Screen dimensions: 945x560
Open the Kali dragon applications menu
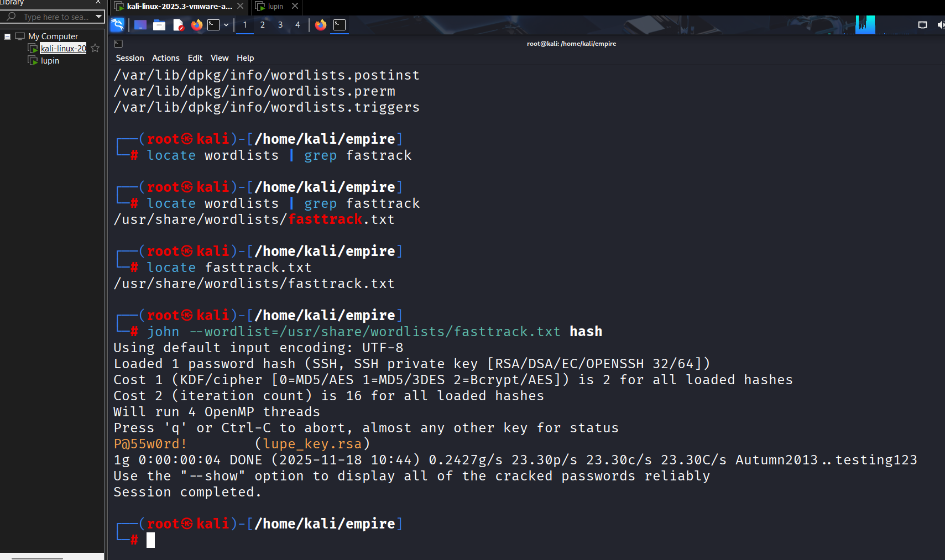pyautogui.click(x=117, y=25)
